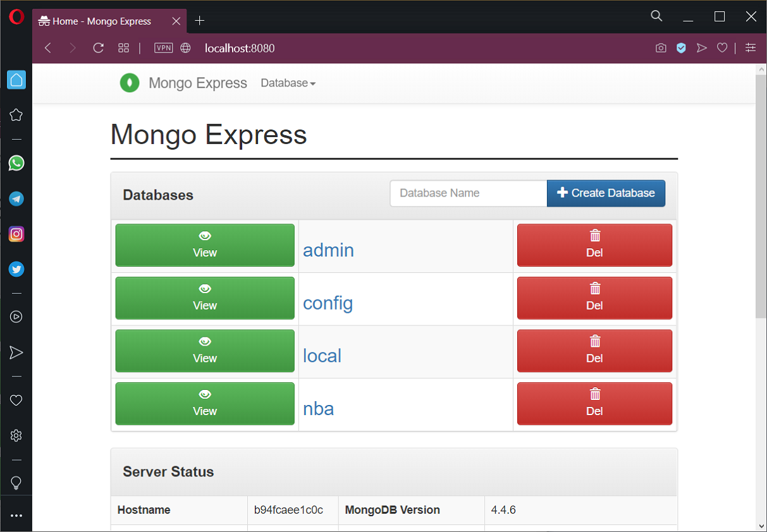View the admin database
767x532 pixels.
[x=205, y=245]
